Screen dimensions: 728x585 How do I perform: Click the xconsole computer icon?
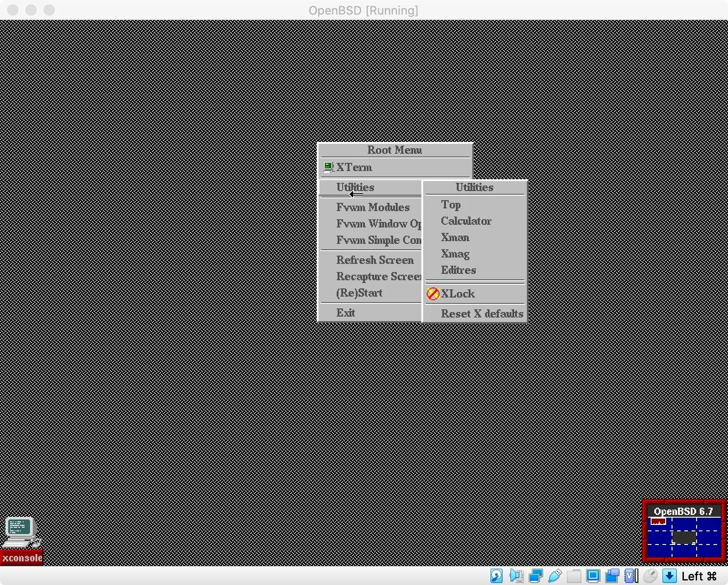pos(21,532)
